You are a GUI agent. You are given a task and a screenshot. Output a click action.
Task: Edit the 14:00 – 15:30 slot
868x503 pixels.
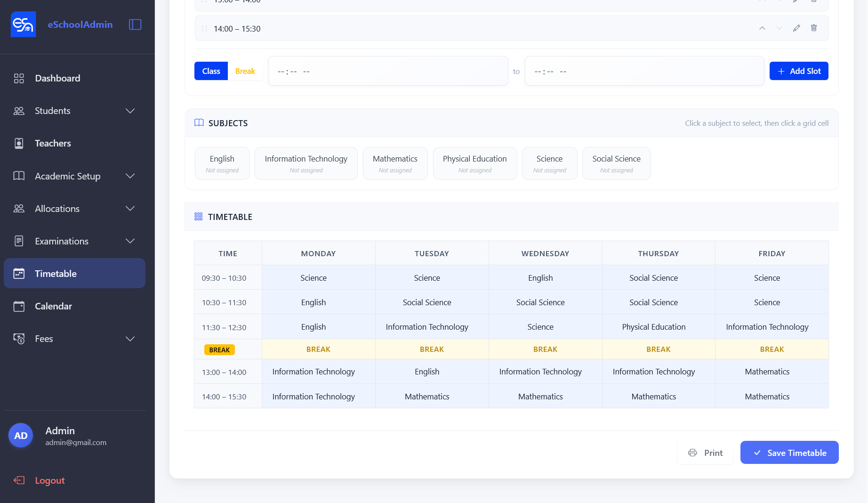click(x=796, y=28)
